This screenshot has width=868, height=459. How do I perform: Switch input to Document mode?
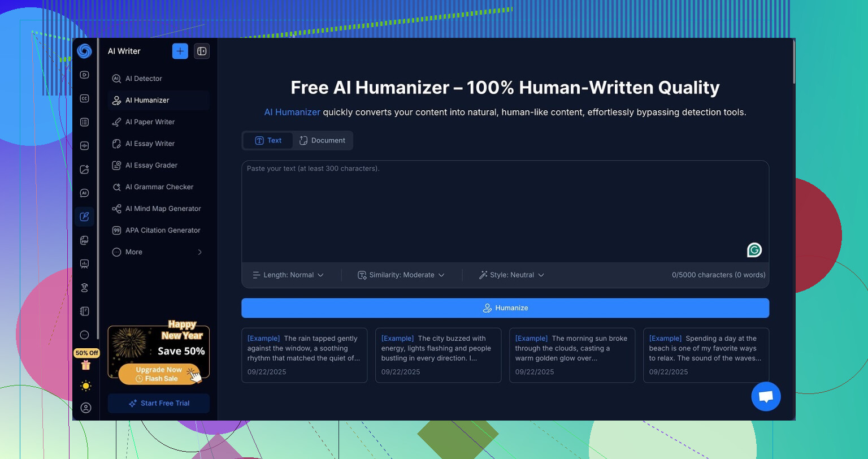[x=322, y=141]
